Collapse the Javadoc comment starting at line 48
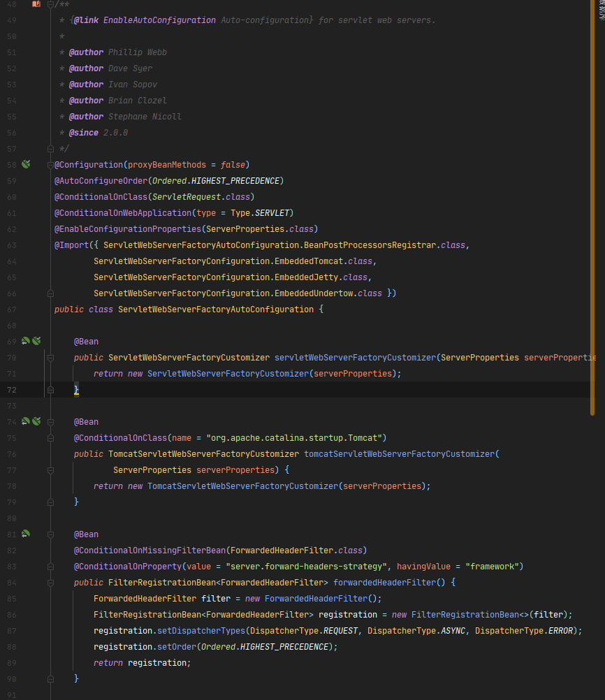This screenshot has height=700, width=605. click(50, 4)
